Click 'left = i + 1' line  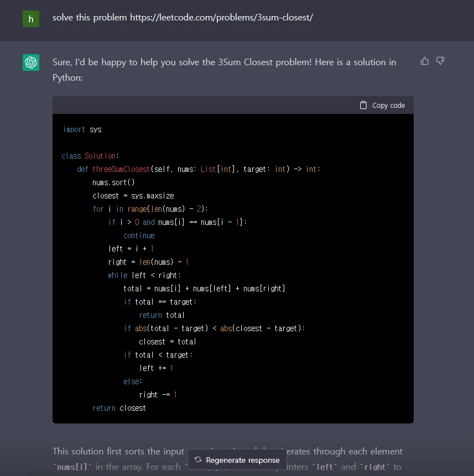131,249
